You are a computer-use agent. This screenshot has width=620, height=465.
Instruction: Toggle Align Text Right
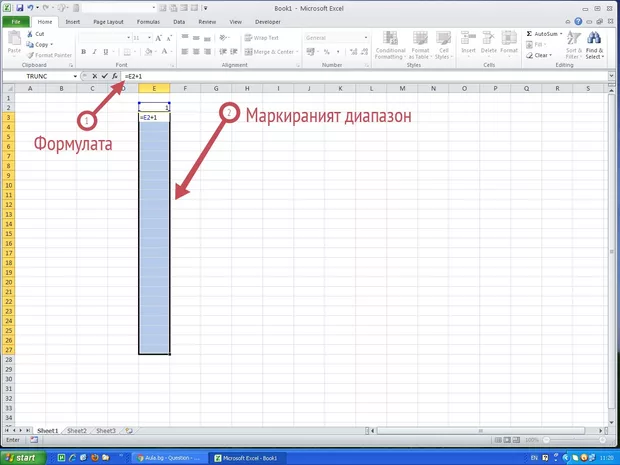coord(208,52)
